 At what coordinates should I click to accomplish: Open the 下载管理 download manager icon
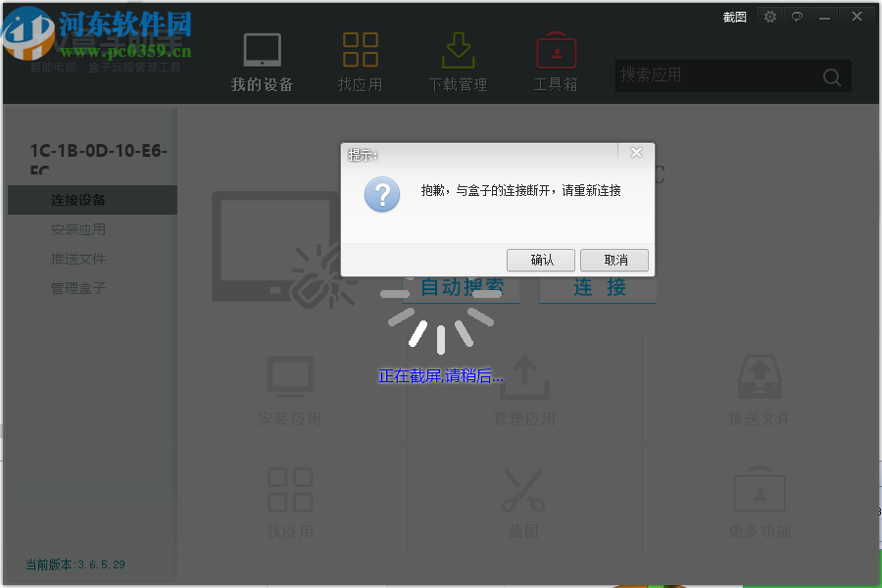click(x=458, y=47)
